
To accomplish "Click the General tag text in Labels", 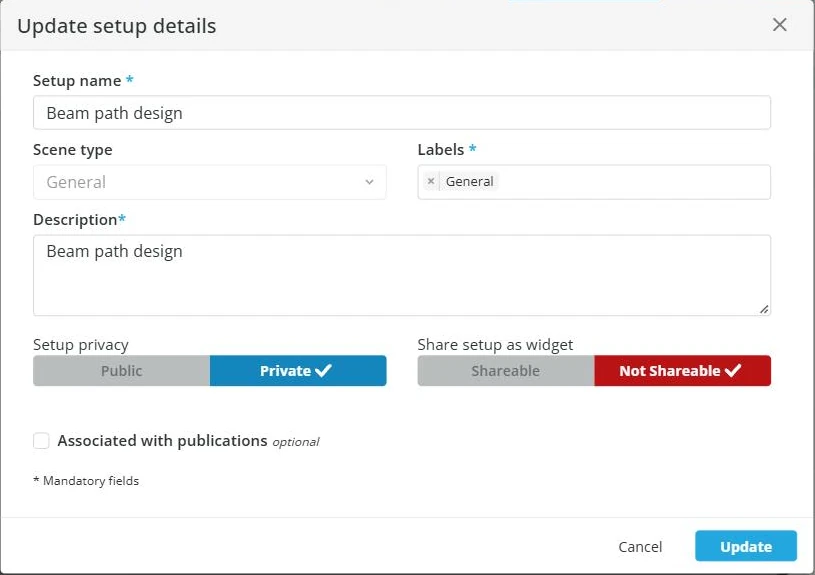I will tap(469, 181).
